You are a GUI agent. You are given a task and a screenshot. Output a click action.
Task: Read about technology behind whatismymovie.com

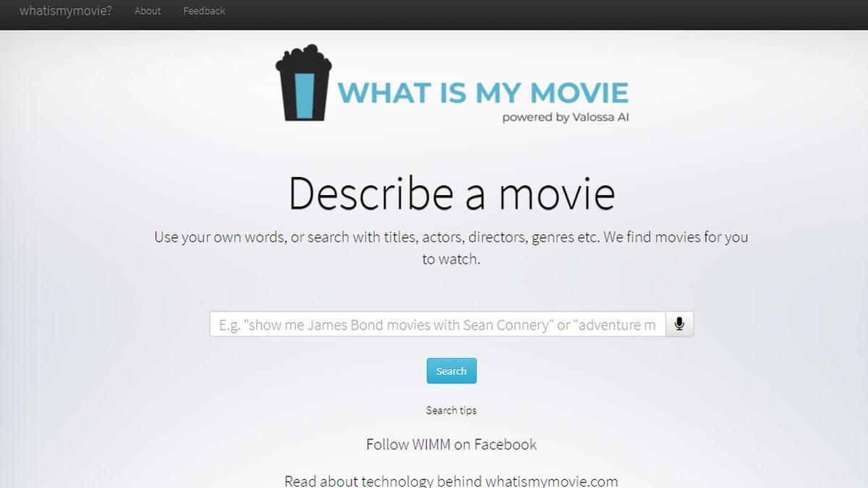tap(451, 479)
